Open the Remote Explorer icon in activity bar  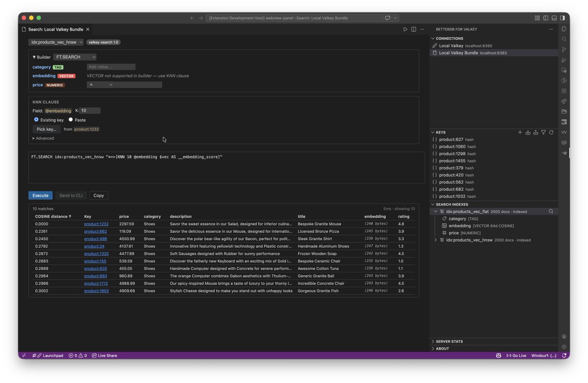[x=563, y=70]
